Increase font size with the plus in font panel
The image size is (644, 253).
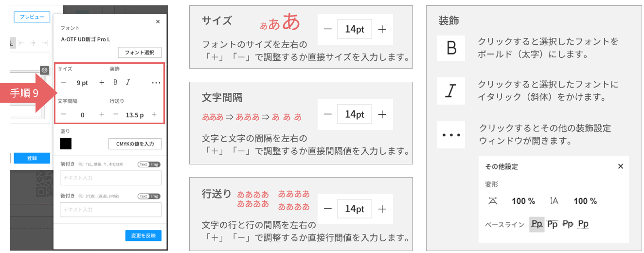(x=102, y=83)
